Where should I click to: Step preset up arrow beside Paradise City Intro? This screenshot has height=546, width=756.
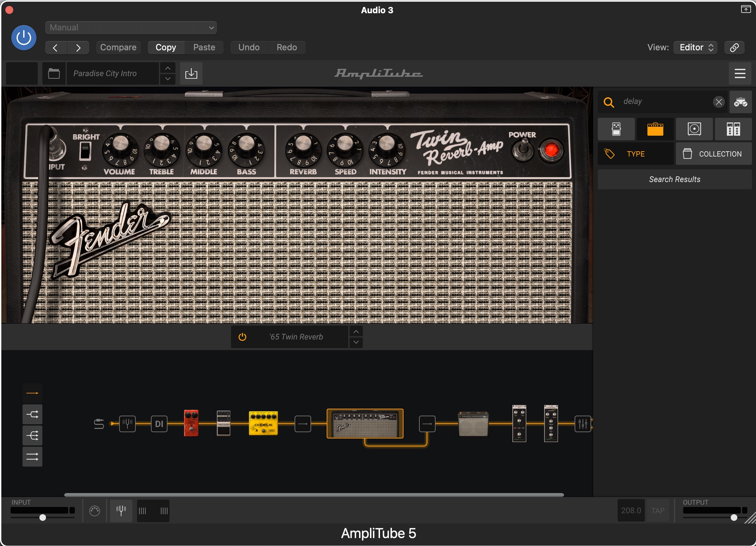tap(168, 68)
